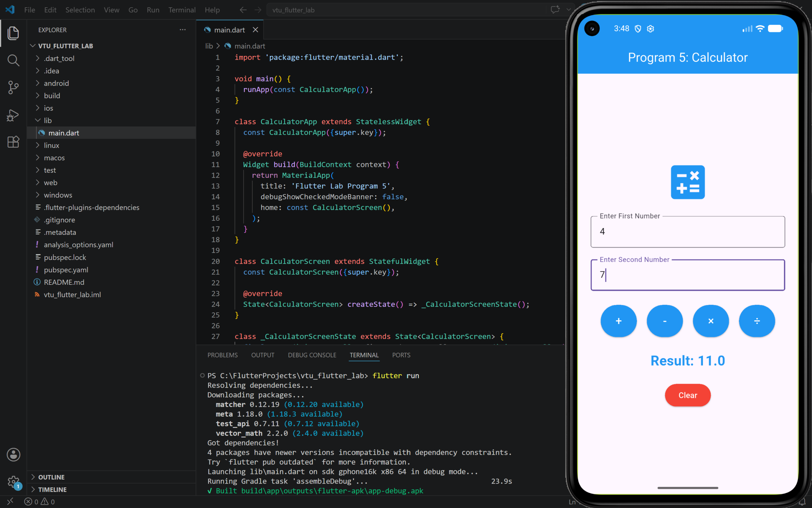Open the Source Control view icon
Image resolution: width=812 pixels, height=508 pixels.
pyautogui.click(x=13, y=87)
